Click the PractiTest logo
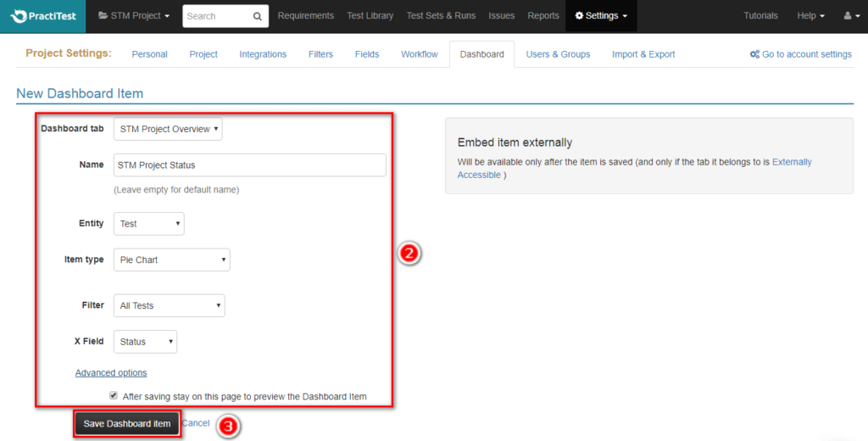Screen dimensions: 868x441 point(43,16)
